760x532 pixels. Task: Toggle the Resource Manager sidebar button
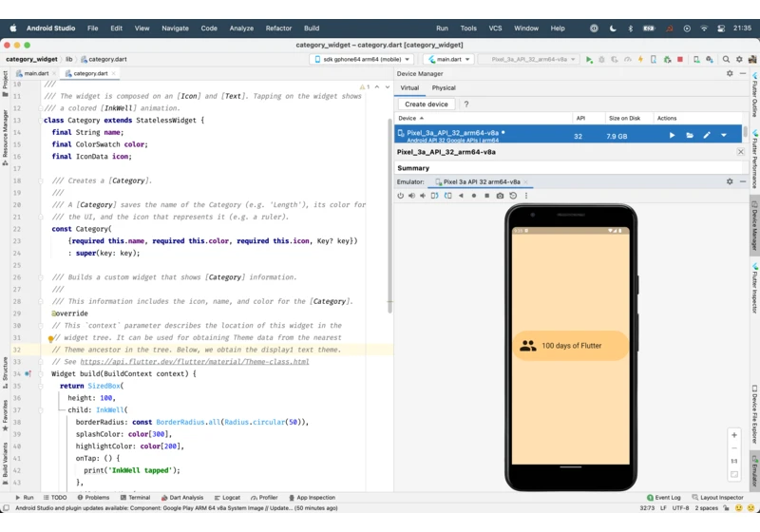pyautogui.click(x=5, y=137)
